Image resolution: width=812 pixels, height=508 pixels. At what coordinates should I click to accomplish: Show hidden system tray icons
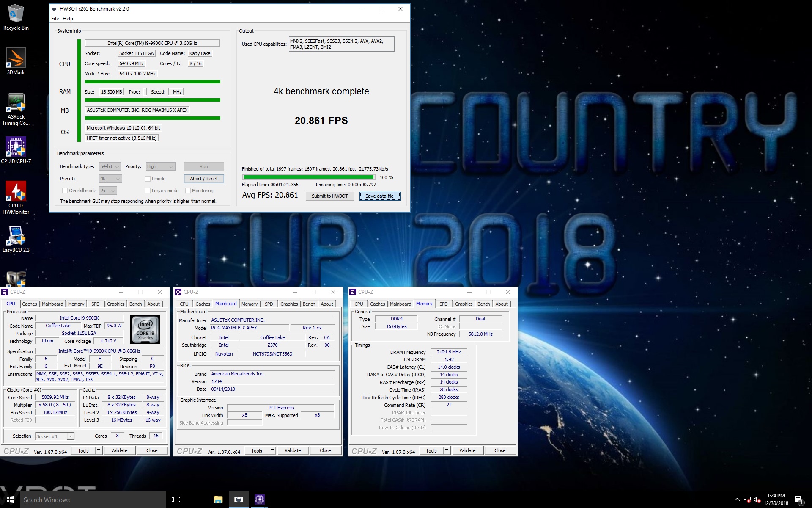737,500
